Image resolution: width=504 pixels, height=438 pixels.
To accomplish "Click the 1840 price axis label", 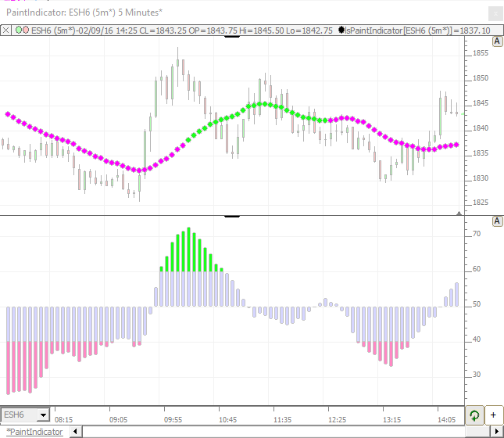I will pos(481,128).
